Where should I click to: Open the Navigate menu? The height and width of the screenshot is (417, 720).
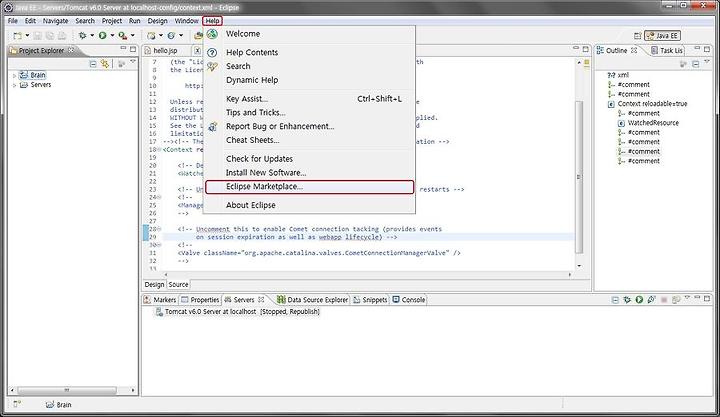pyautogui.click(x=56, y=21)
